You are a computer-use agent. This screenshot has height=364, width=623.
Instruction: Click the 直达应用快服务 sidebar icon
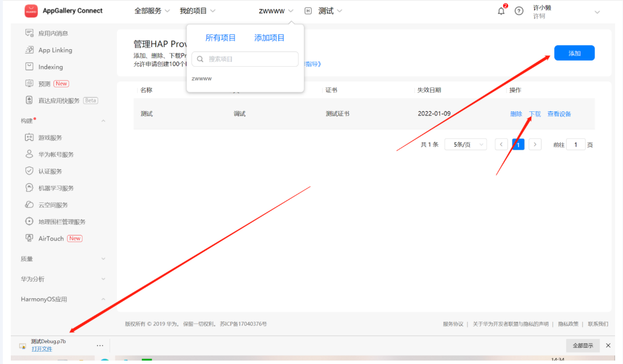(29, 101)
